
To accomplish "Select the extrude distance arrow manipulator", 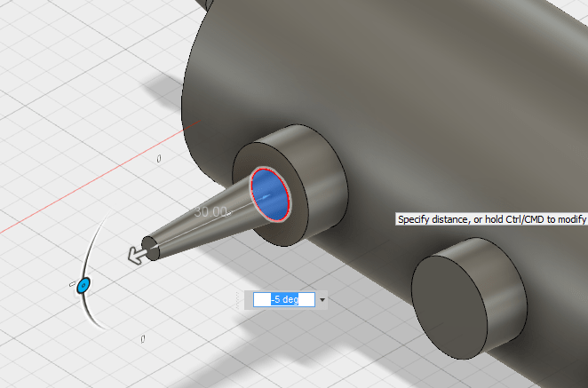I will [x=138, y=255].
